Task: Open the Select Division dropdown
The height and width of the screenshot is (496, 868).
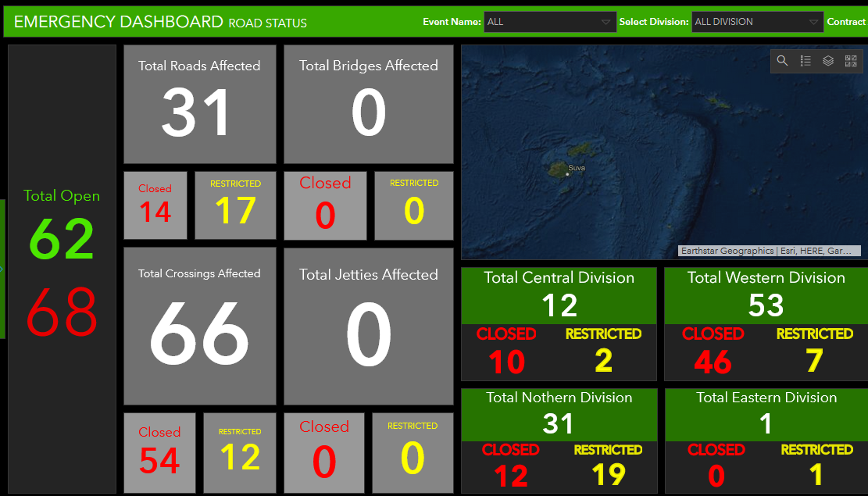Action: click(757, 22)
